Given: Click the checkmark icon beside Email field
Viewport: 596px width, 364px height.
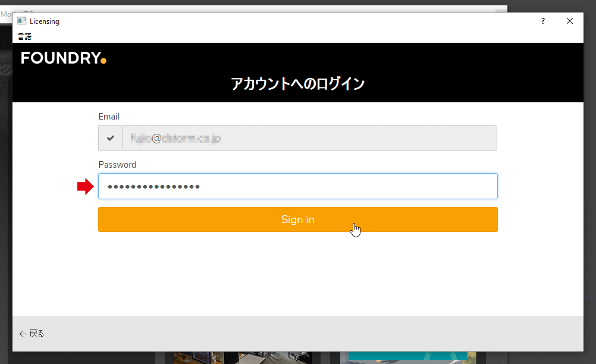Looking at the screenshot, I should coord(110,138).
